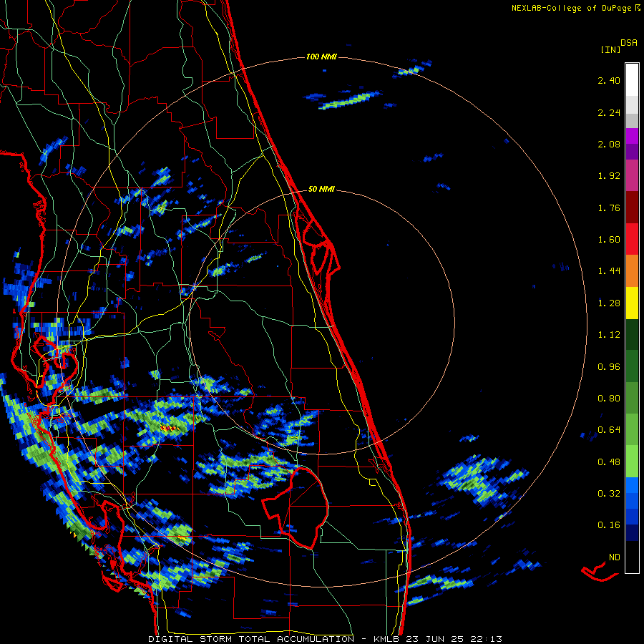Viewport: 644px width, 644px height.
Task: Click the 1.76 legend value
Action: click(609, 208)
